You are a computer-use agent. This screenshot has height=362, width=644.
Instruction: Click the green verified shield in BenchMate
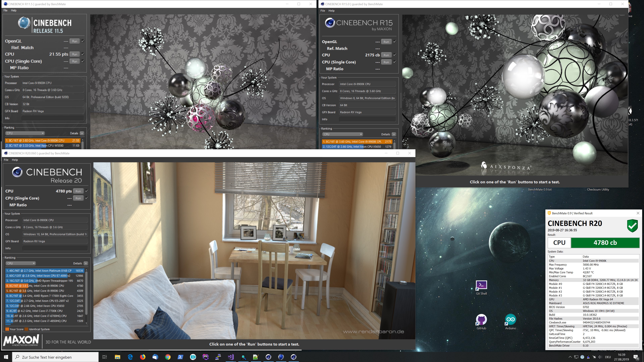pos(632,226)
